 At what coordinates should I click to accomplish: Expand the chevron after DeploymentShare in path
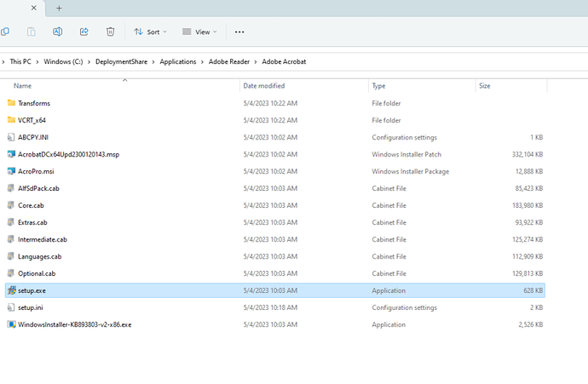tap(152, 61)
